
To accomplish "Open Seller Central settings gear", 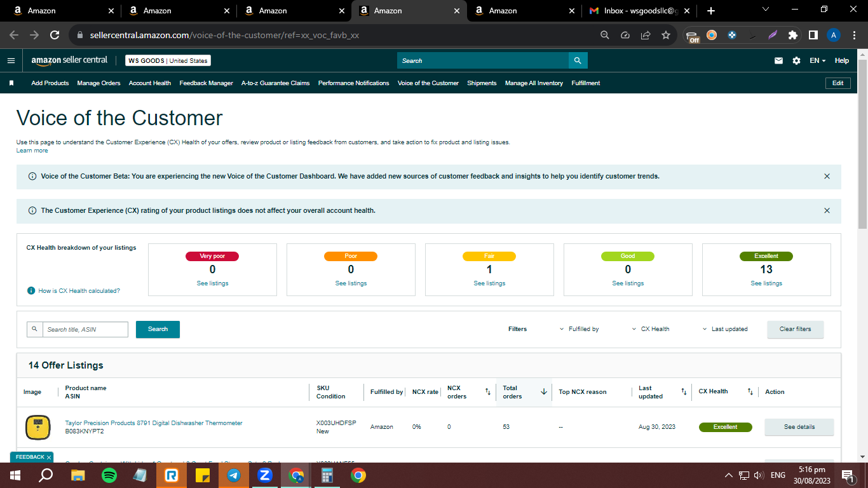I will coord(796,60).
